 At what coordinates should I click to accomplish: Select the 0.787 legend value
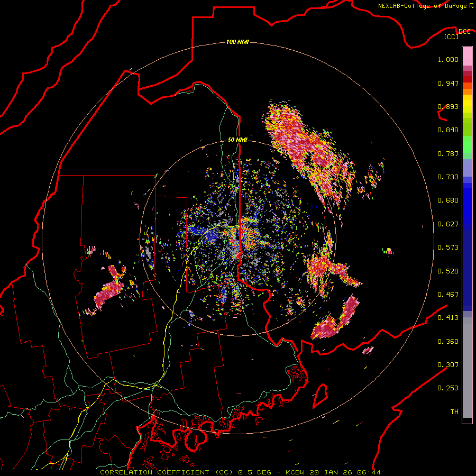tap(448, 153)
